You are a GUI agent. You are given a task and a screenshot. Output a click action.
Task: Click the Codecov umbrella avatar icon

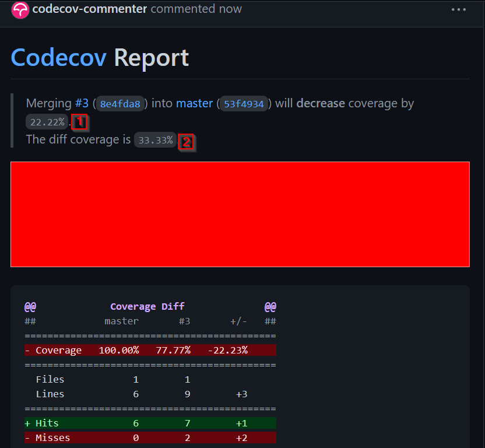click(x=20, y=10)
